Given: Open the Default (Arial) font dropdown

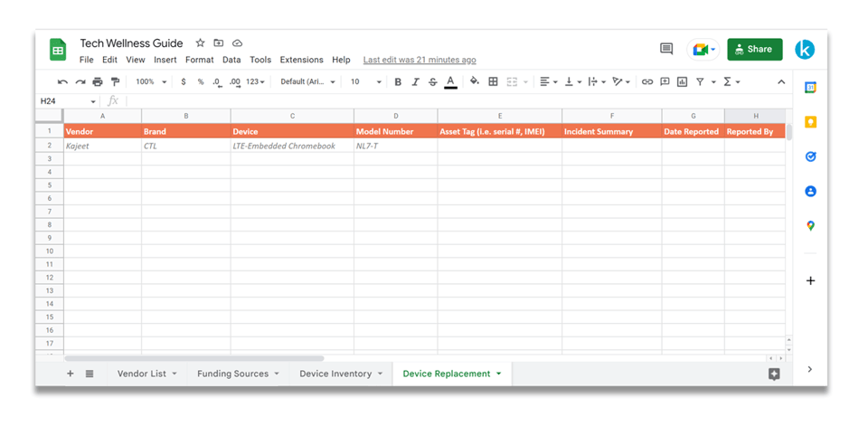Looking at the screenshot, I should click(x=307, y=82).
